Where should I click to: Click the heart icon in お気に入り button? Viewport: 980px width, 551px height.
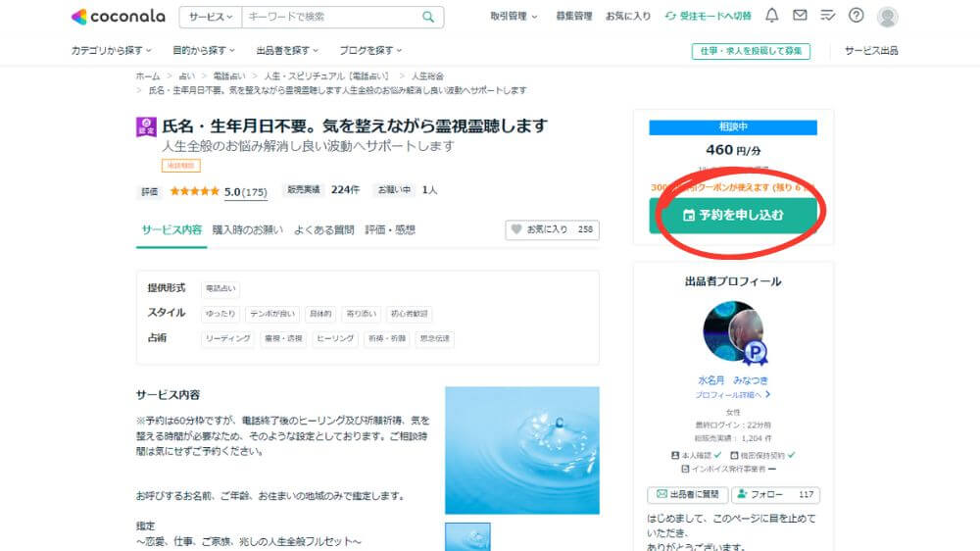point(516,229)
